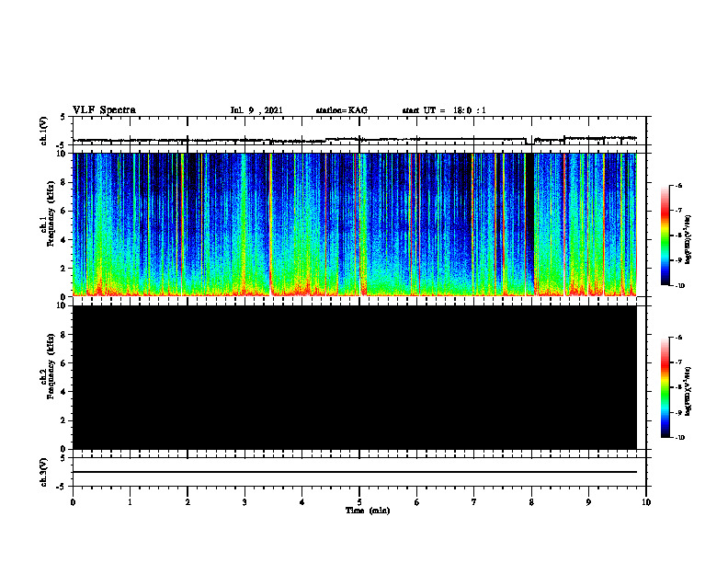This screenshot has height=563, width=728.
Task: Click the time axis tick label "5"
Action: (359, 502)
